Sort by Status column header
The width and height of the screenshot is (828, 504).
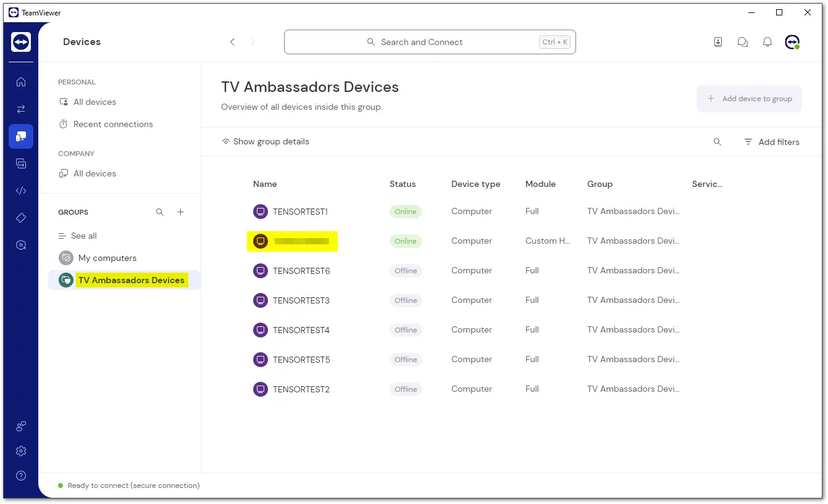[x=403, y=184]
